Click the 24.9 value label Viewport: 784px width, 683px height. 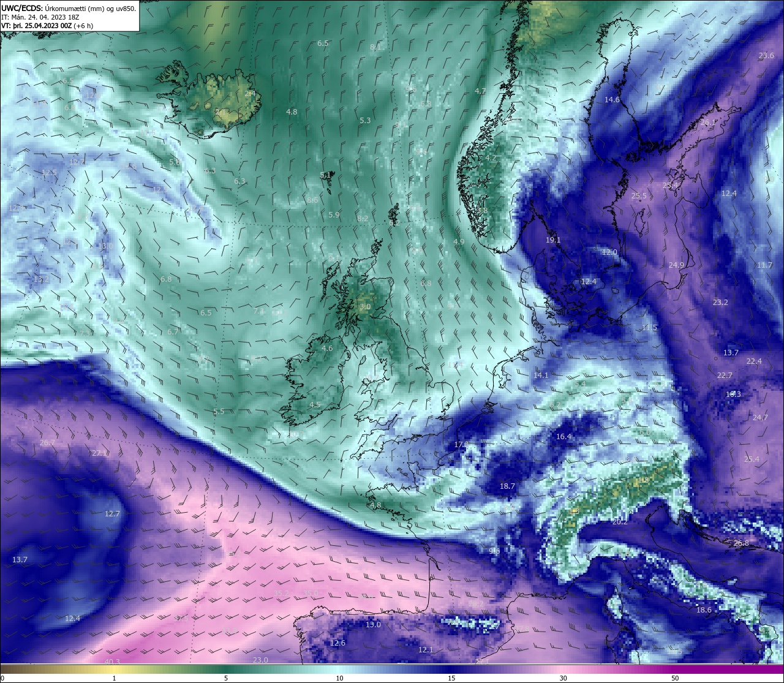pyautogui.click(x=676, y=265)
